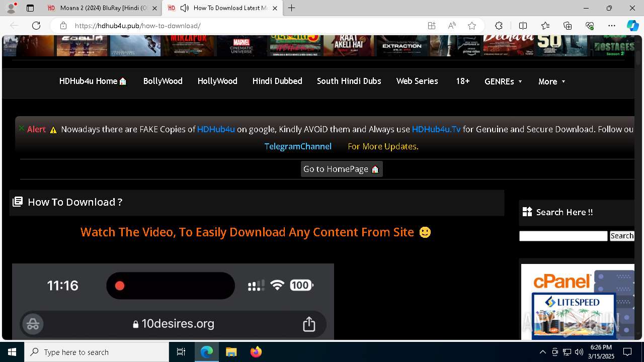Open the Edge profile icon
This screenshot has height=362, width=644.
pyautogui.click(x=11, y=8)
